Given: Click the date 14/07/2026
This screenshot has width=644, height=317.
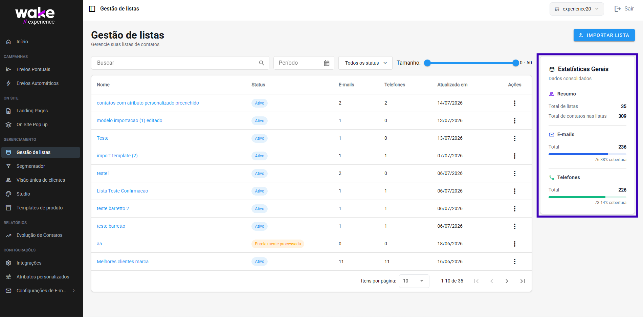Looking at the screenshot, I should tap(450, 103).
